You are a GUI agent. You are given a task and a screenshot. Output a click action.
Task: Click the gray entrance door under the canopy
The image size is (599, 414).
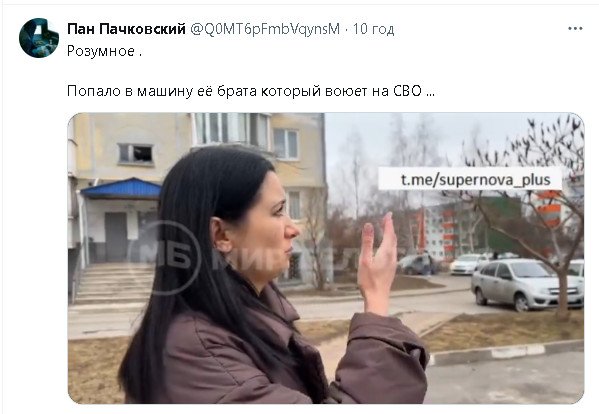pyautogui.click(x=115, y=237)
